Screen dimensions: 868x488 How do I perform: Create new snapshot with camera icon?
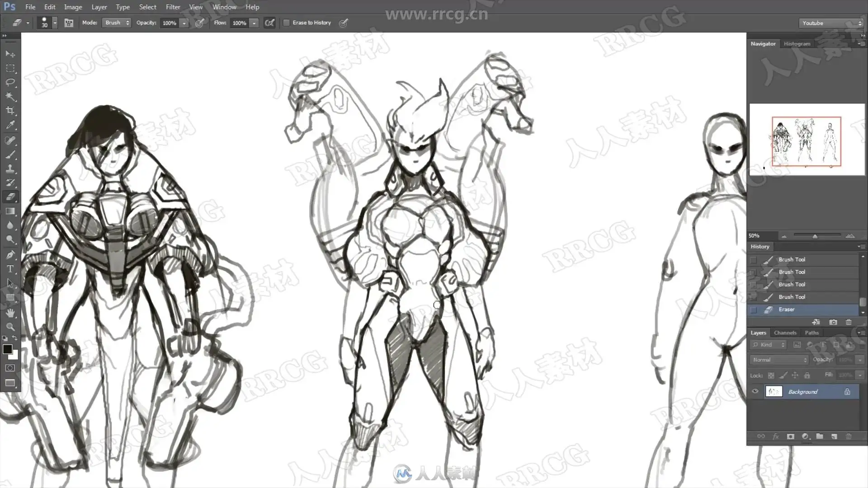(x=833, y=322)
